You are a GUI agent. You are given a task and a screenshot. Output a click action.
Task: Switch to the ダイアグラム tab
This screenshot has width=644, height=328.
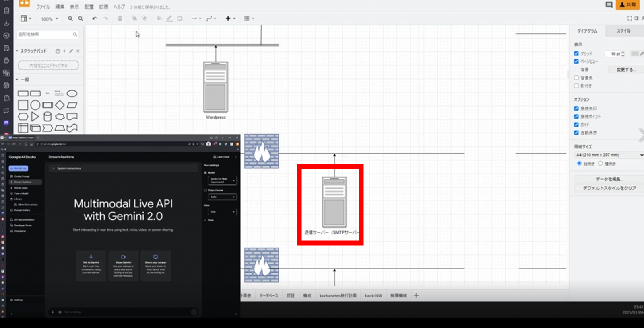(x=587, y=31)
